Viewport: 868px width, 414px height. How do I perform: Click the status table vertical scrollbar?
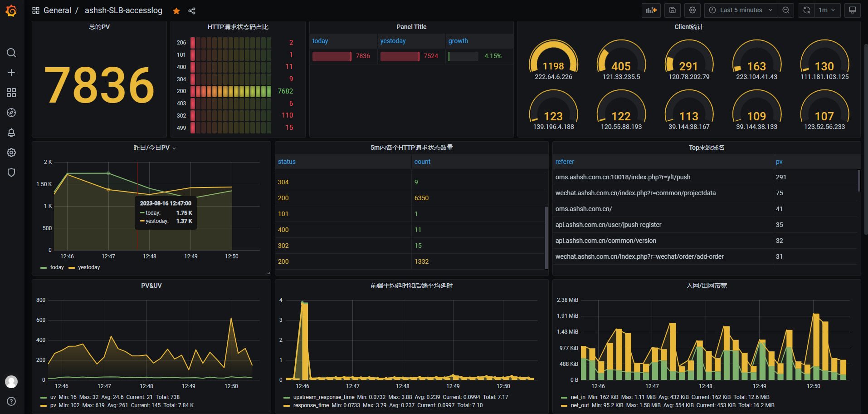(546, 237)
